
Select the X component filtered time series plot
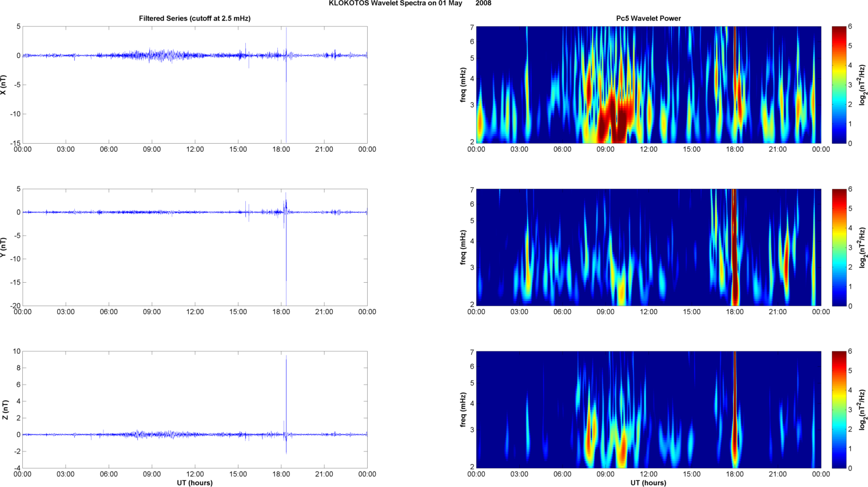pos(195,85)
